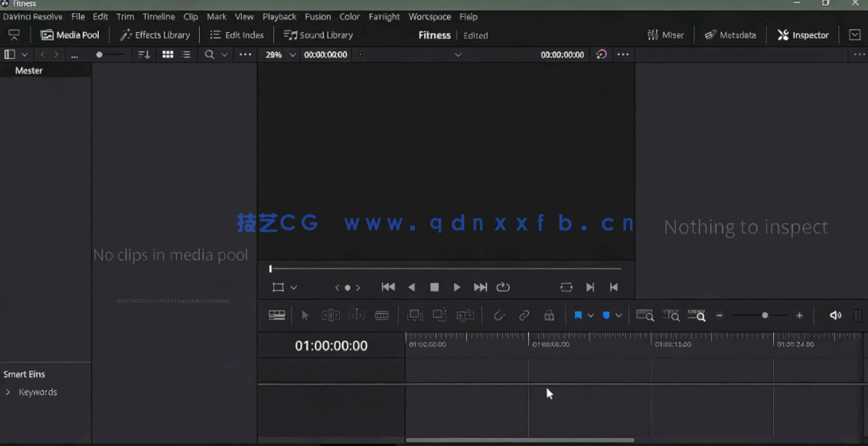868x446 pixels.
Task: Adjust the timeline zoom slider
Action: (x=763, y=315)
